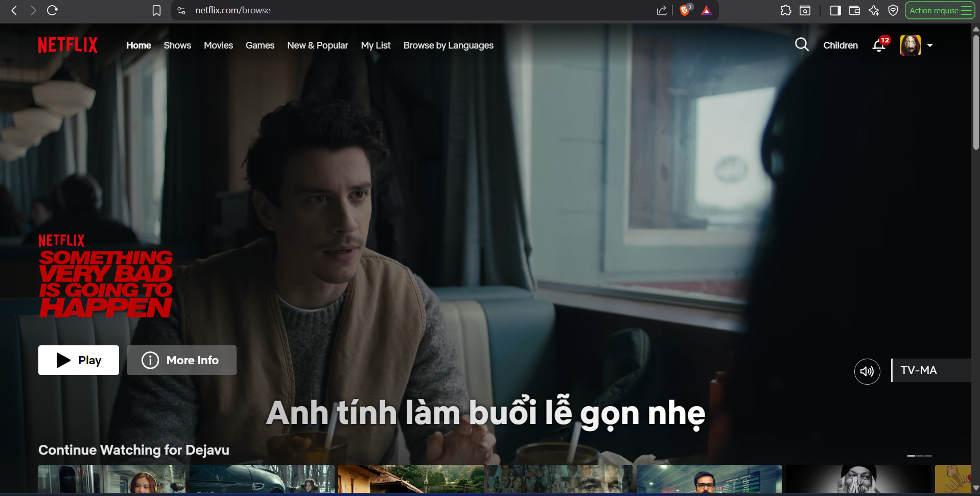This screenshot has height=496, width=980.
Task: Click the profile avatar picture
Action: [911, 45]
